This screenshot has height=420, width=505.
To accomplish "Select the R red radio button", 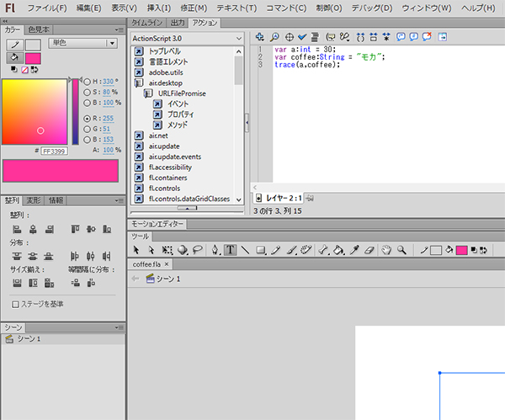I will tap(87, 119).
